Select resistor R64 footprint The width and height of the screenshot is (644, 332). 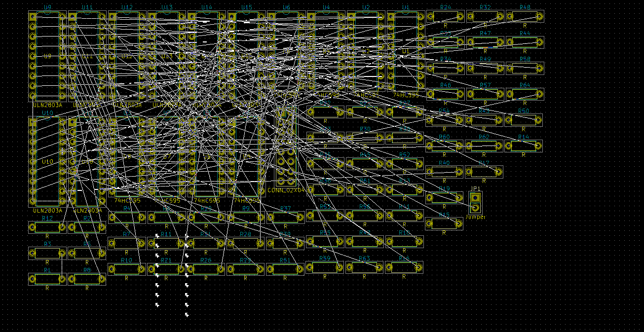coord(525,94)
